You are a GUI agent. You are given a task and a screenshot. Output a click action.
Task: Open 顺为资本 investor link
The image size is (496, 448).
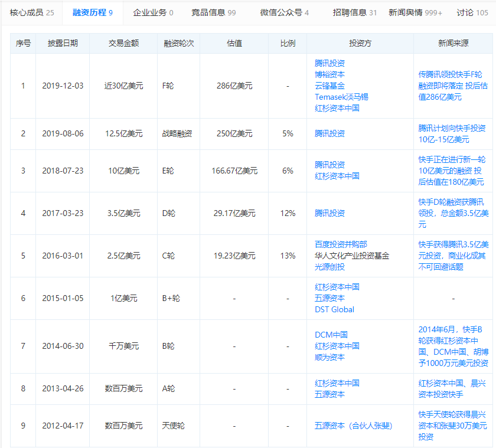click(329, 357)
